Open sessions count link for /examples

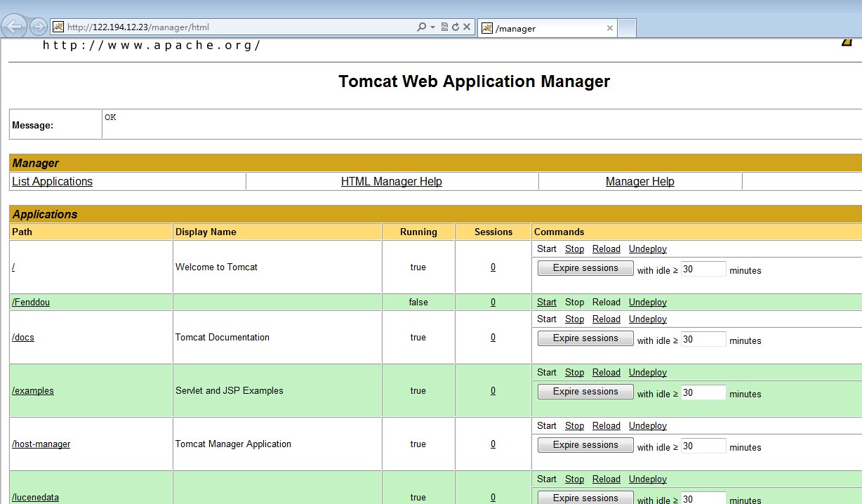493,390
